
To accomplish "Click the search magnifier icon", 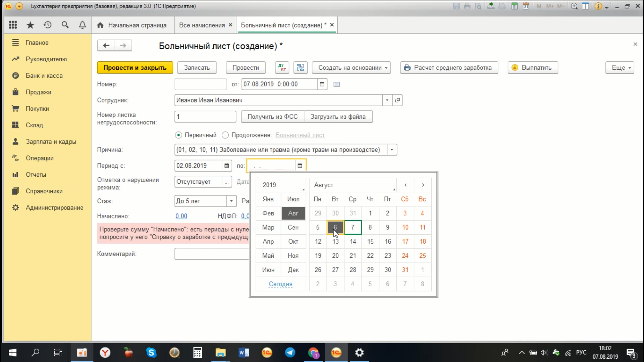I will point(65,25).
